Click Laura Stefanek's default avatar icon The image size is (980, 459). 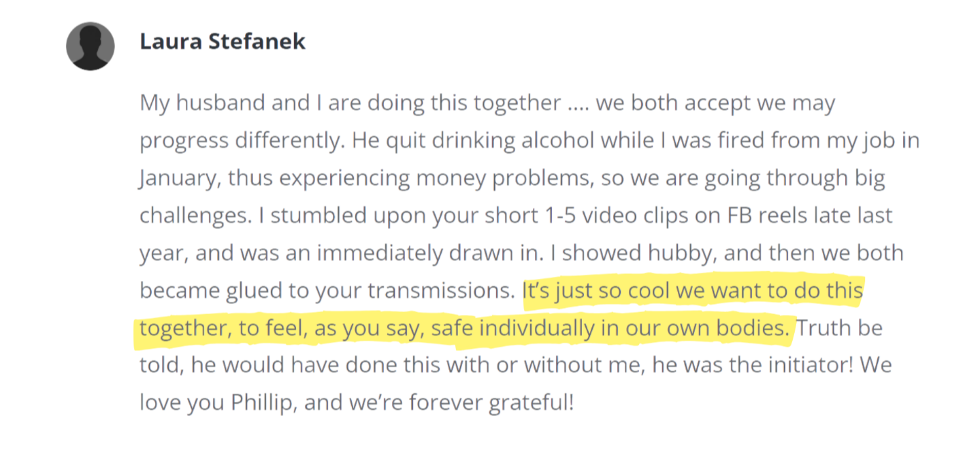(x=90, y=46)
